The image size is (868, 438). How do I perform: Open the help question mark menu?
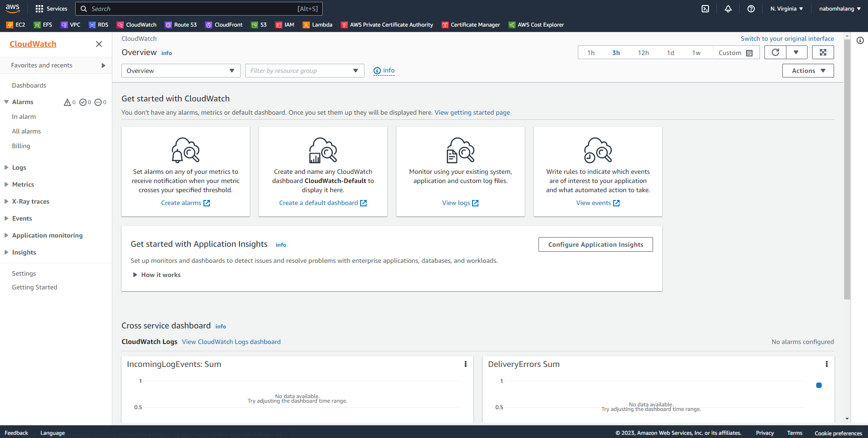tap(751, 9)
